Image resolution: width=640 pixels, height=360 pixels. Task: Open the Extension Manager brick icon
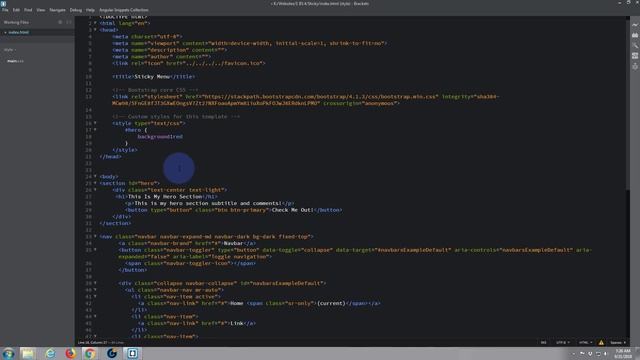pos(635,35)
